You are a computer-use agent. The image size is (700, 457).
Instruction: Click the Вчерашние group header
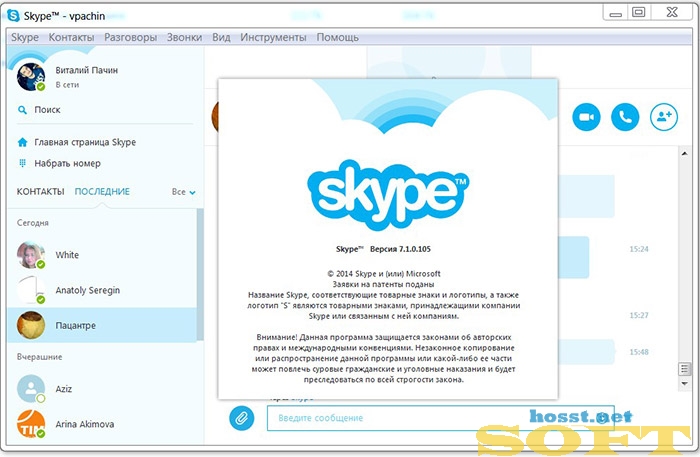click(39, 357)
